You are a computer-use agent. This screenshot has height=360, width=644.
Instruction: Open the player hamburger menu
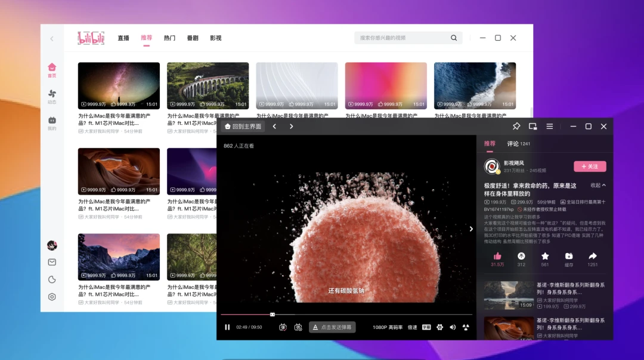pos(550,127)
